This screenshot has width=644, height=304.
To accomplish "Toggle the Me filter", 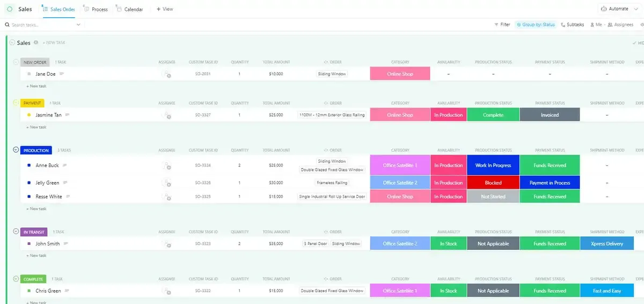I will (596, 25).
